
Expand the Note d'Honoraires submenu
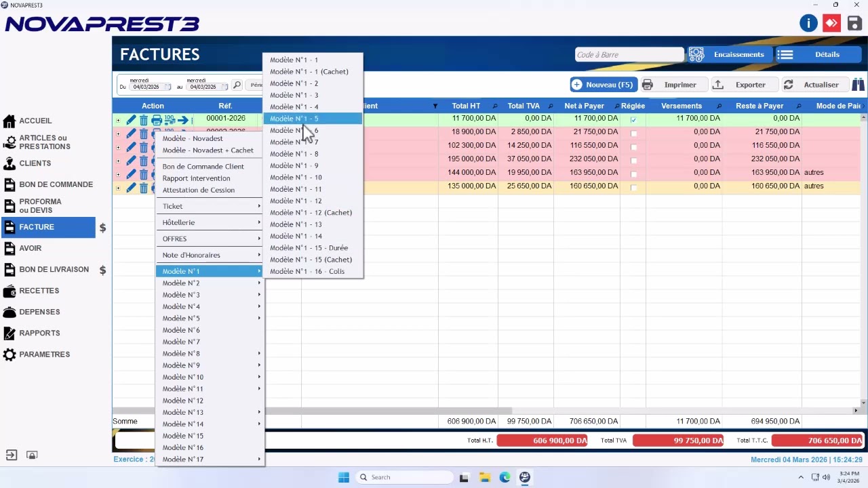click(x=210, y=255)
